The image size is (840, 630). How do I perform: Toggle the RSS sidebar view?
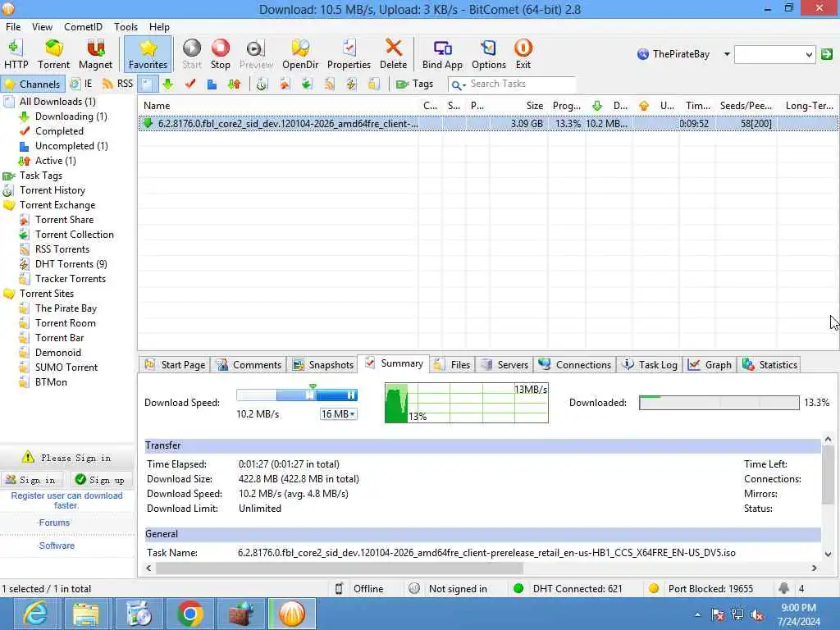117,84
